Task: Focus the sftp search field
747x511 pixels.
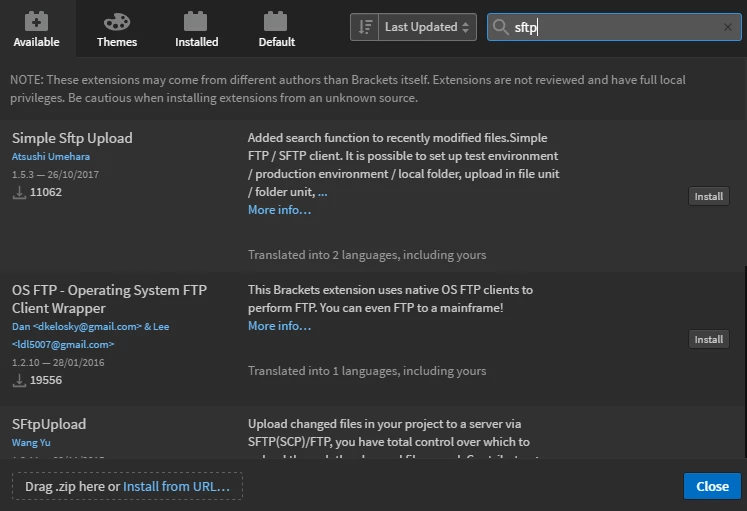Action: click(614, 27)
